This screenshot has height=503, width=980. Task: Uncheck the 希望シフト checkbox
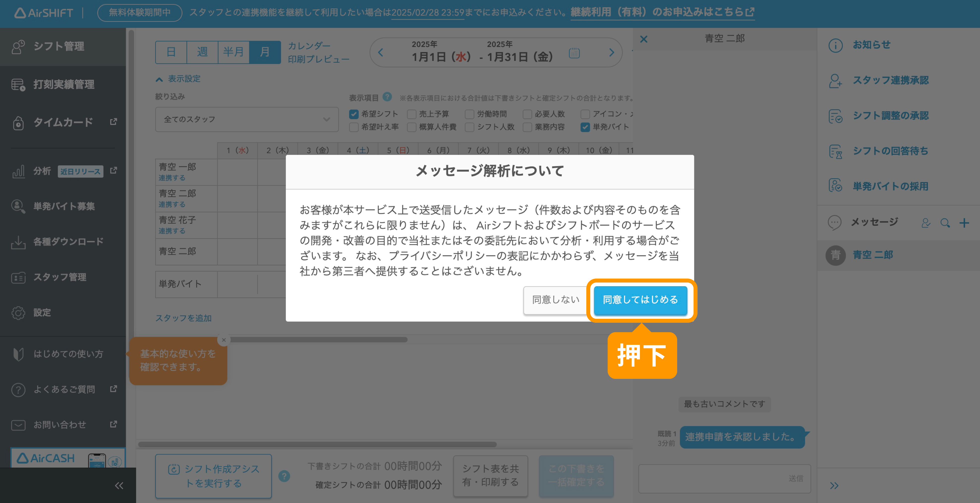point(354,114)
